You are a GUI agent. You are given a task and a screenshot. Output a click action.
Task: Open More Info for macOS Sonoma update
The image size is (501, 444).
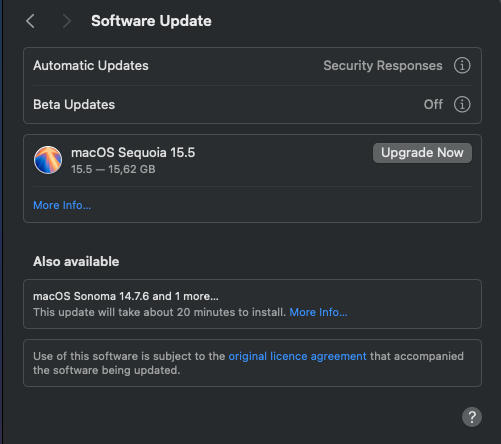[x=318, y=312]
